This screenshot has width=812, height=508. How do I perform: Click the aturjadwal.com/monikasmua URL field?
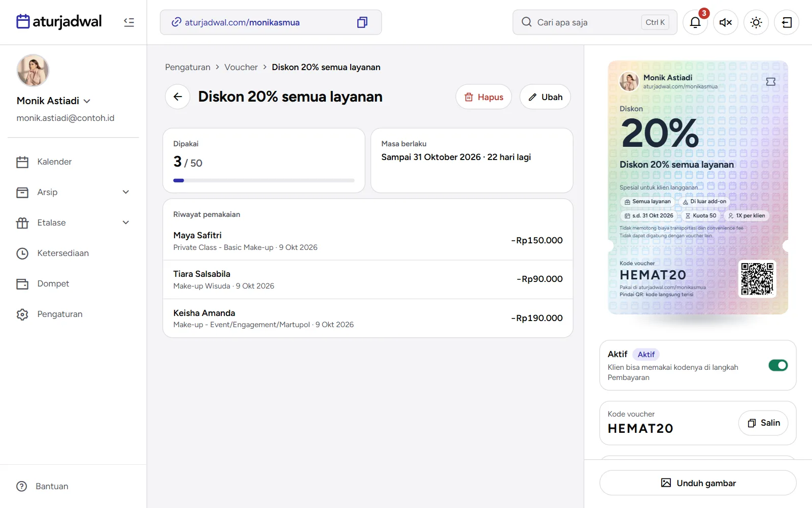[x=270, y=22]
